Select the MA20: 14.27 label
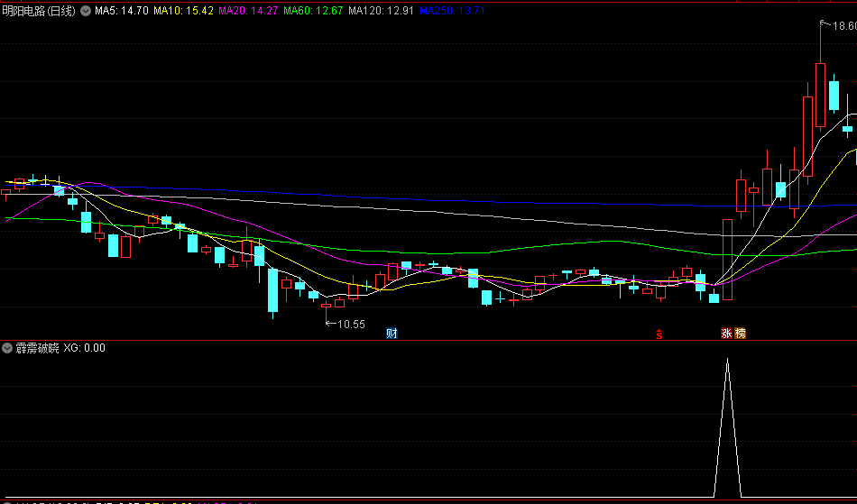857x504 pixels. [x=248, y=11]
